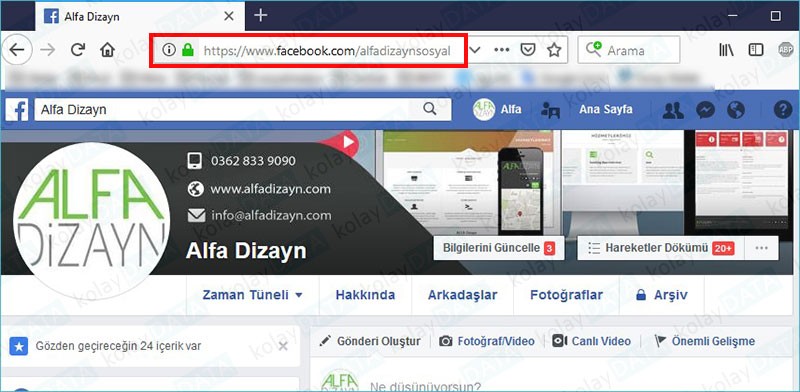Click the browser forward arrow

(x=48, y=50)
